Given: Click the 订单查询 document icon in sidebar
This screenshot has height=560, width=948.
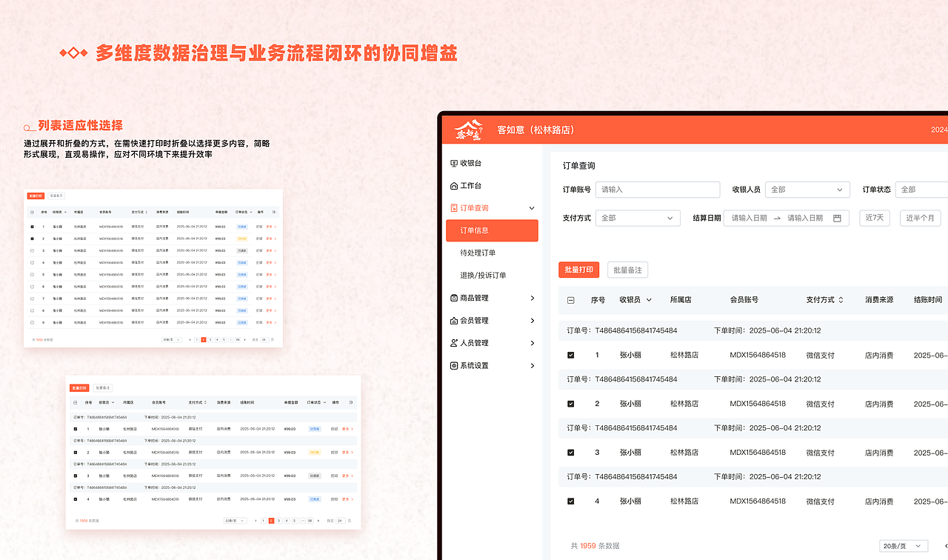Looking at the screenshot, I should 454,208.
